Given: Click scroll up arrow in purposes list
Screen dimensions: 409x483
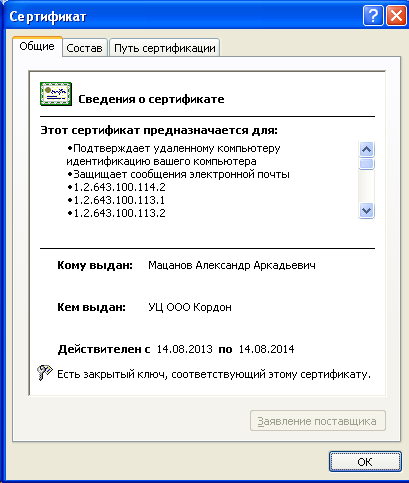Looking at the screenshot, I should pos(366,149).
